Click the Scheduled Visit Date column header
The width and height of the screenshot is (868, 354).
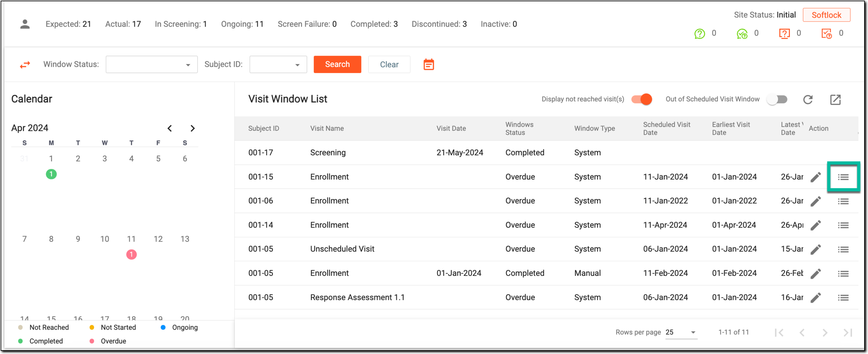667,129
